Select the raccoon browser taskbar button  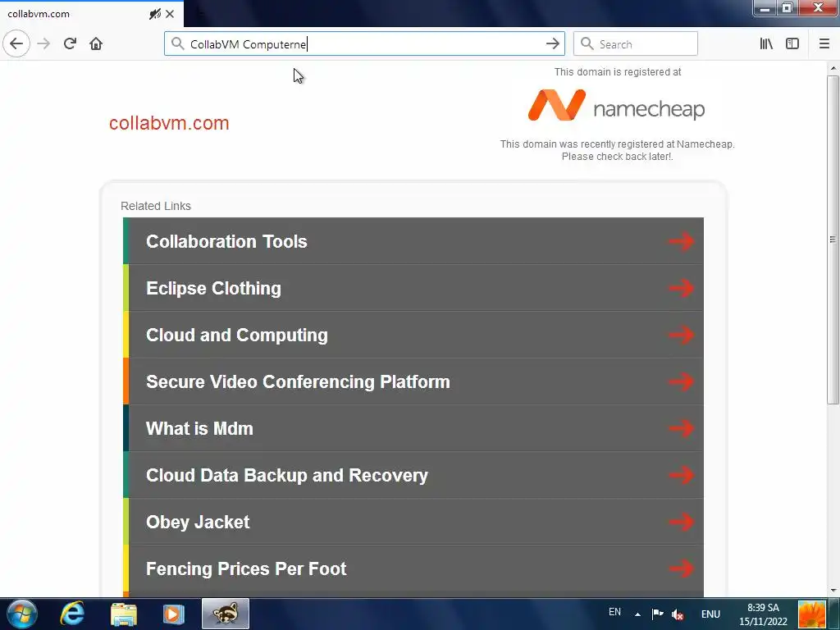click(226, 614)
